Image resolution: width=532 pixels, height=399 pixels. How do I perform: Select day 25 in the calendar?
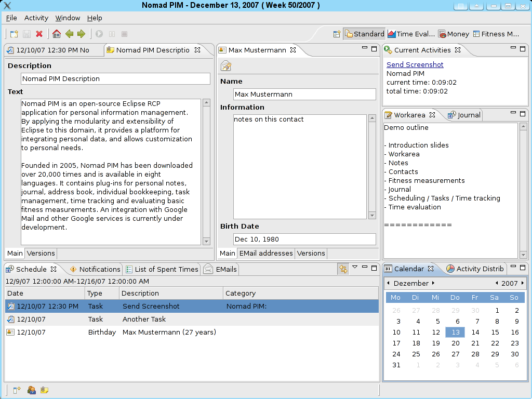tap(416, 354)
